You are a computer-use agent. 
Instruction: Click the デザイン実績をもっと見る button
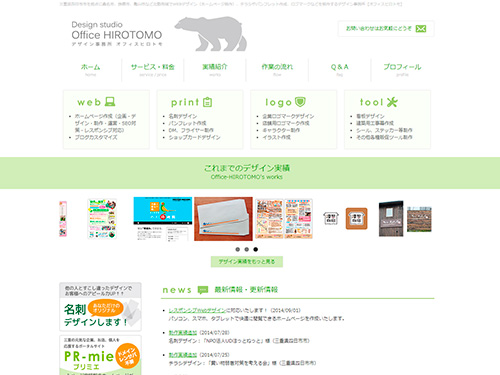[x=247, y=262]
